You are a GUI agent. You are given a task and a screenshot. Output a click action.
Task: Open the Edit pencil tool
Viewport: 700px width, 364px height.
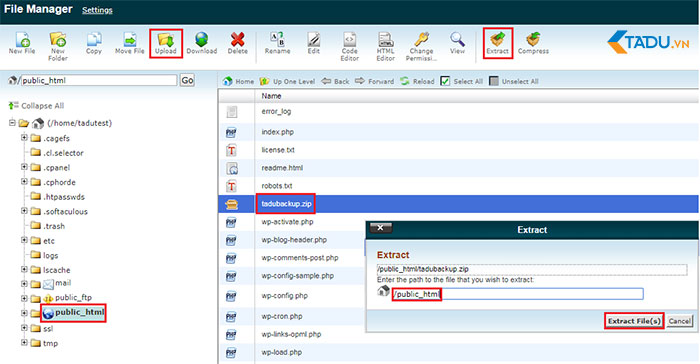313,43
